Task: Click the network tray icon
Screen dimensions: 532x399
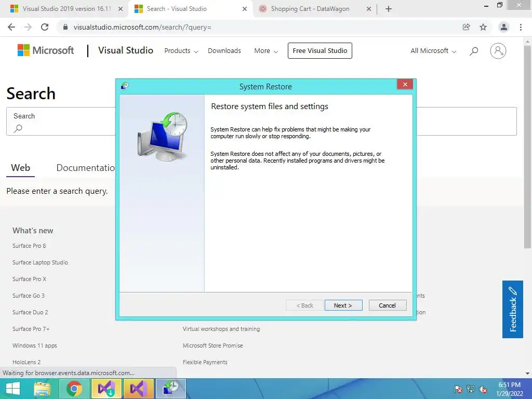Action: (471, 389)
